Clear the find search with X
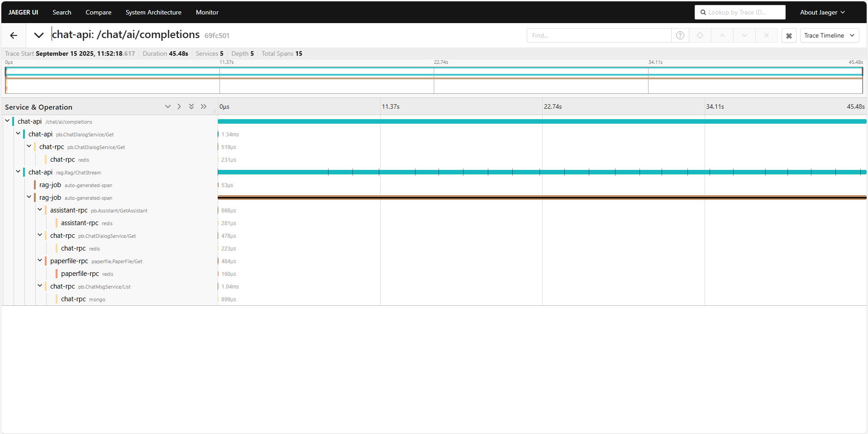Screen dimensions: 868x434 [x=767, y=35]
